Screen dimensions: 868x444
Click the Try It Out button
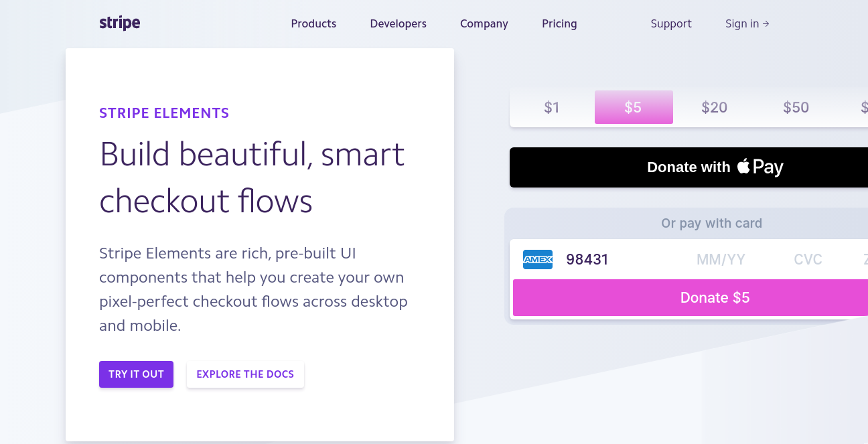coord(136,374)
